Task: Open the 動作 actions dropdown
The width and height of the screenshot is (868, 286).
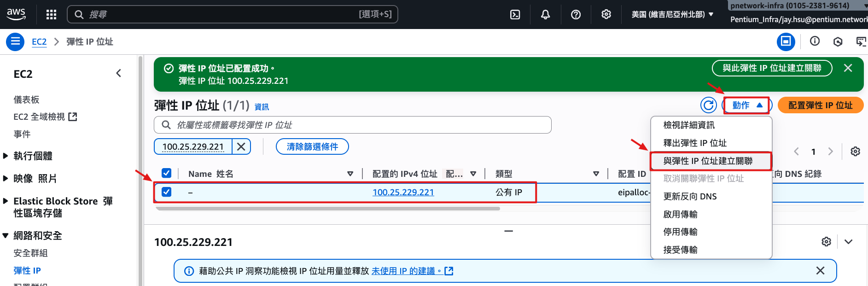Action: tap(746, 105)
